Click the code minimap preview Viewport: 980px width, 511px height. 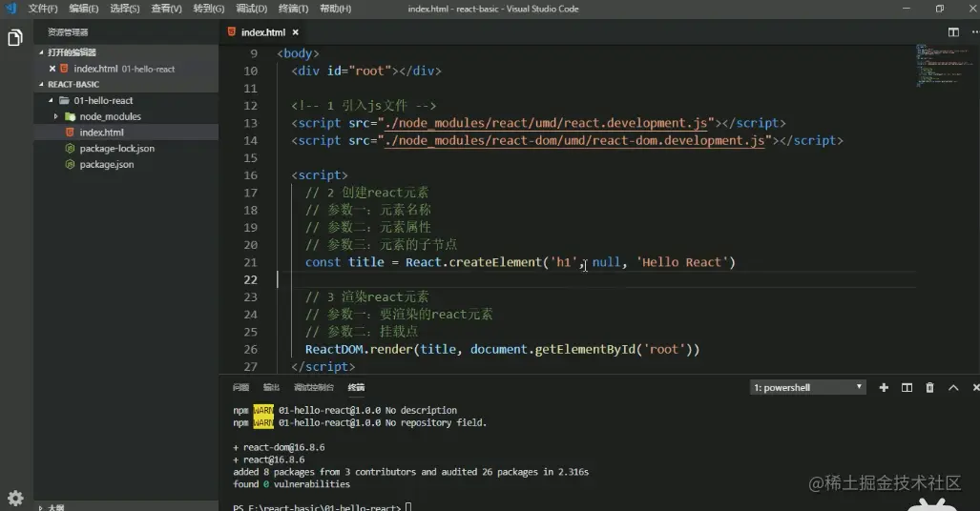943,65
